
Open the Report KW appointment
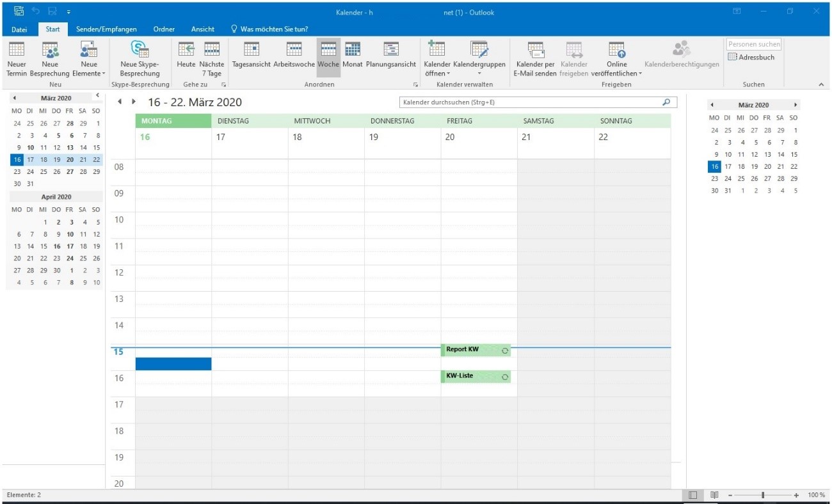(x=476, y=350)
